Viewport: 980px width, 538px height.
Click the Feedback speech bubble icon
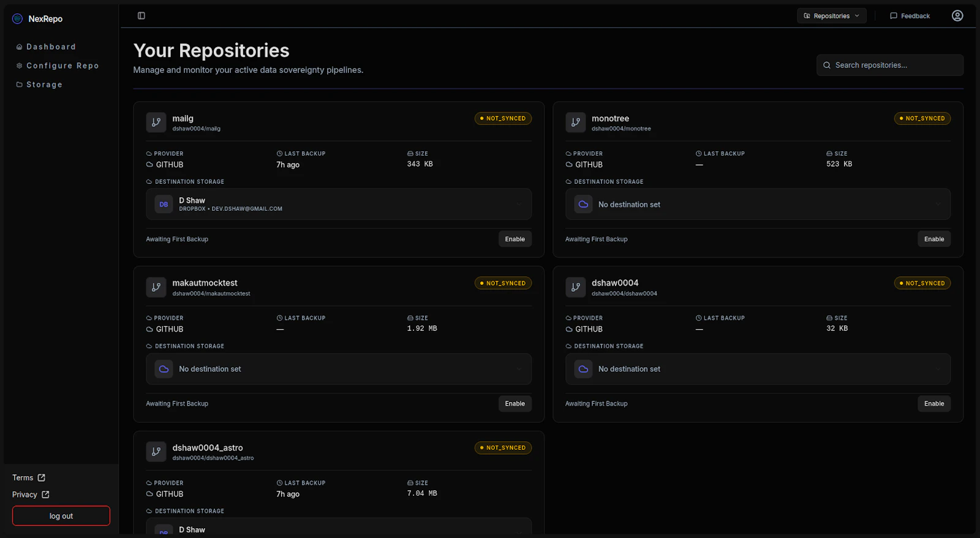tap(894, 16)
